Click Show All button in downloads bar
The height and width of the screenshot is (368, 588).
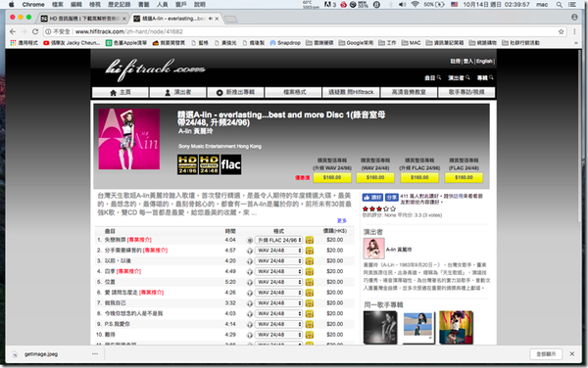click(546, 354)
